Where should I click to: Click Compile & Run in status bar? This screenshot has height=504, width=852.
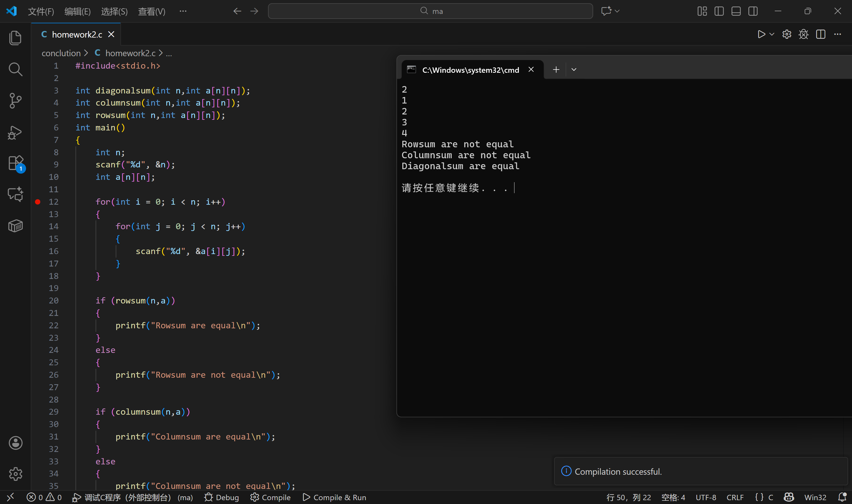click(335, 497)
